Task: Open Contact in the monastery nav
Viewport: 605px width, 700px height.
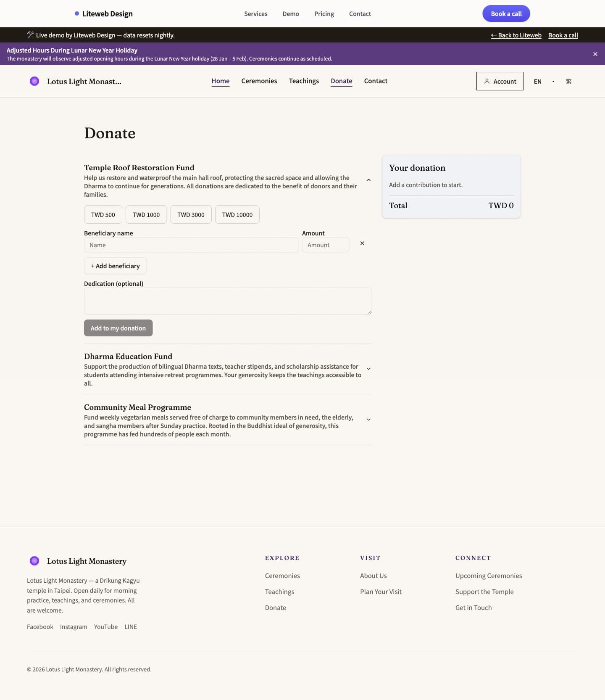Action: pyautogui.click(x=376, y=81)
